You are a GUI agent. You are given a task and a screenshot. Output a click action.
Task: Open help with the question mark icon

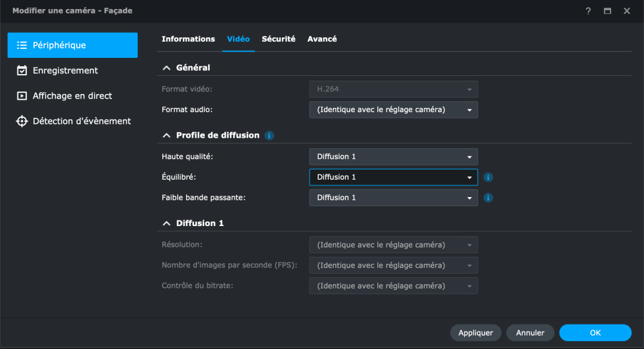(588, 11)
